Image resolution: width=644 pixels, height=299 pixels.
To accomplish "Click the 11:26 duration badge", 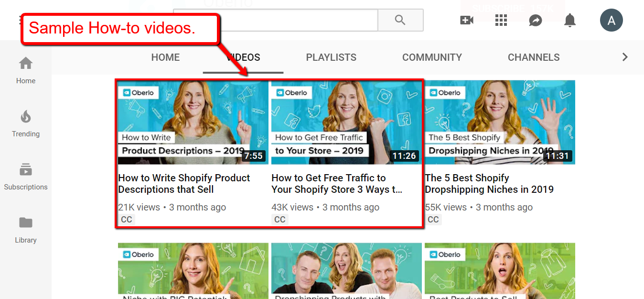I will [x=404, y=156].
